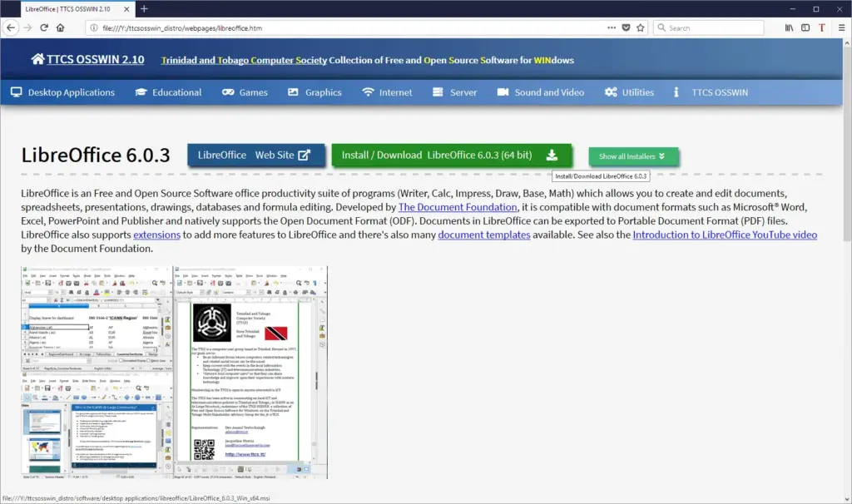Reload the current page
Screen dimensions: 852x504
point(44,27)
